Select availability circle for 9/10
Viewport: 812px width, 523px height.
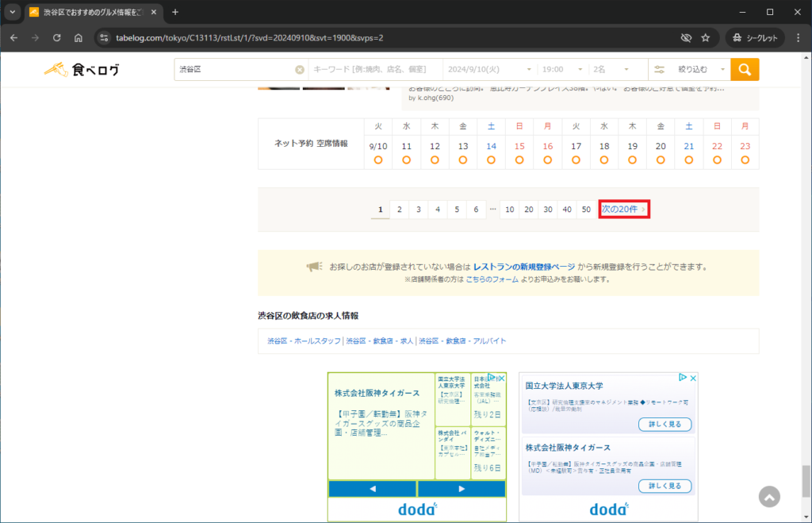(x=378, y=160)
